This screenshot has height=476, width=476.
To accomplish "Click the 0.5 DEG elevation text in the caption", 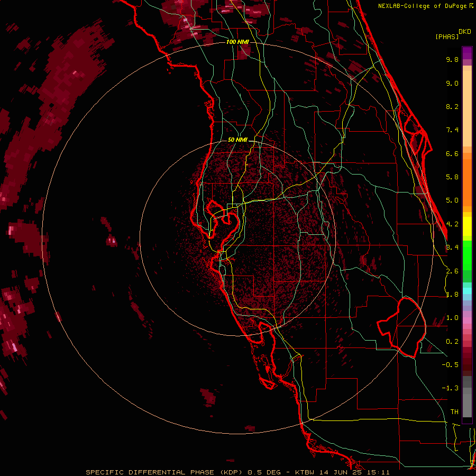I will click(264, 472).
